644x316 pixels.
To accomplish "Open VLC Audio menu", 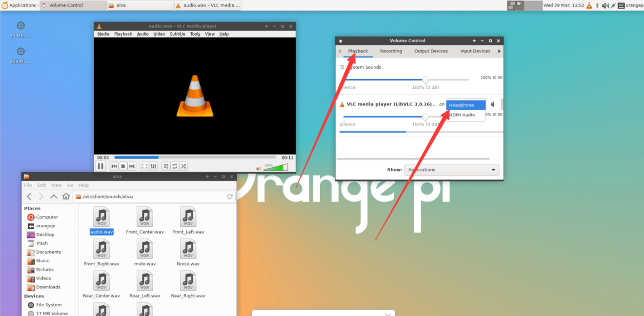I will 143,34.
